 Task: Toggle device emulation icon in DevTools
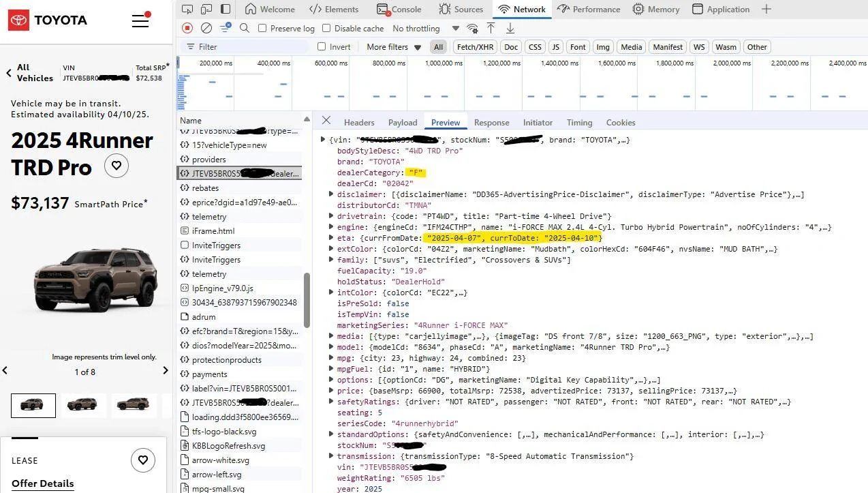(206, 9)
